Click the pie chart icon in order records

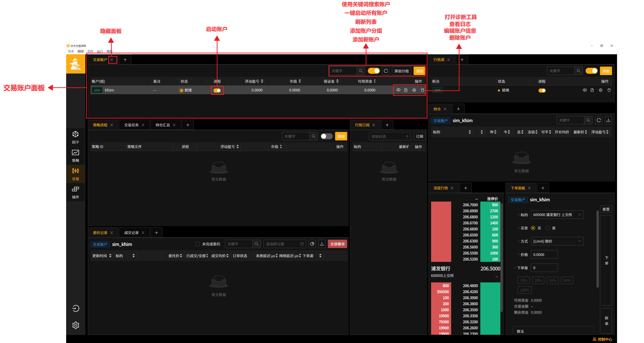[312, 244]
